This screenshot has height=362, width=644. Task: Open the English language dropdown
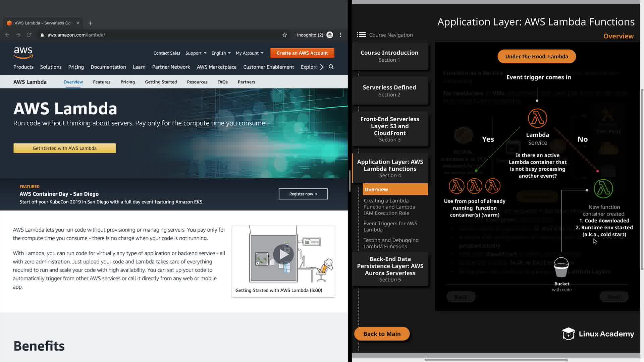click(x=221, y=53)
